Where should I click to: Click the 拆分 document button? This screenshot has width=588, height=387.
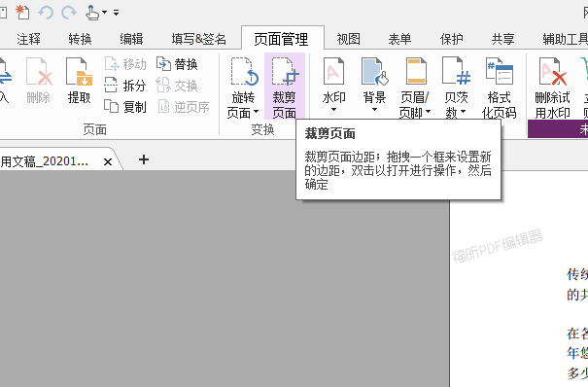click(x=125, y=86)
